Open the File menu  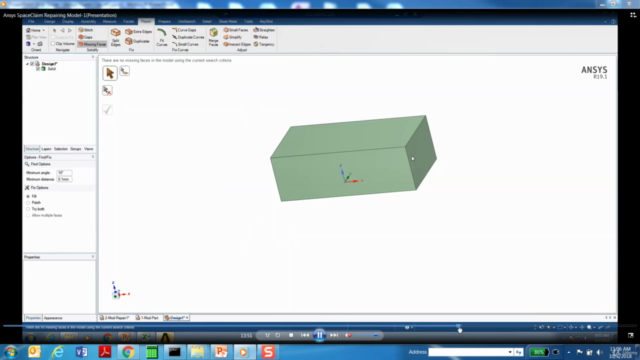(x=31, y=21)
